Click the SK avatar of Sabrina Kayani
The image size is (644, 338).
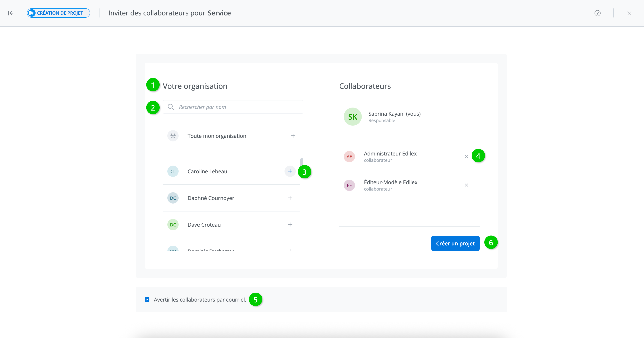353,117
